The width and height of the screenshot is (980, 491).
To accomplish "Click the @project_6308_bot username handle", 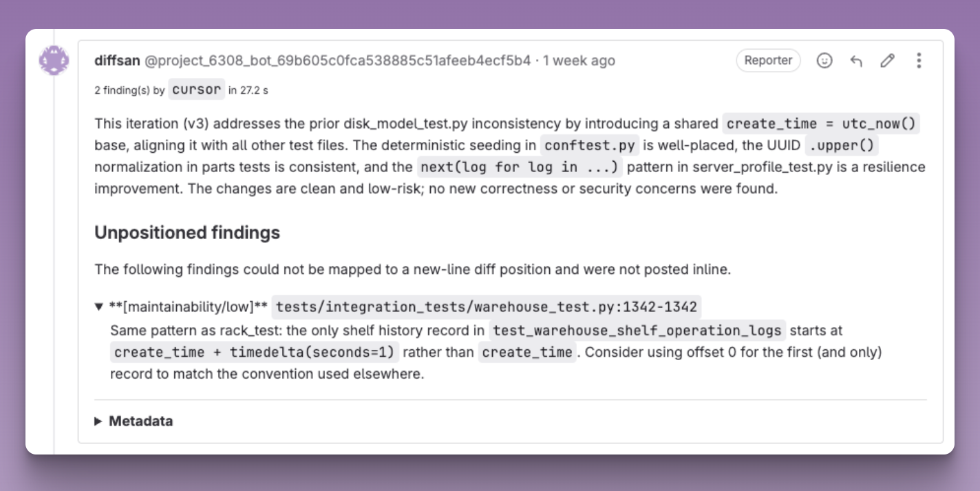I will (337, 61).
